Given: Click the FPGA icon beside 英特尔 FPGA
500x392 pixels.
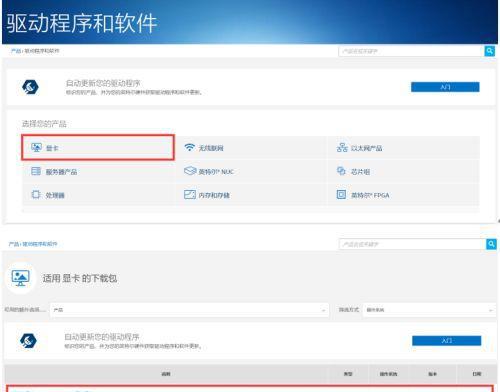Looking at the screenshot, I should tap(341, 194).
